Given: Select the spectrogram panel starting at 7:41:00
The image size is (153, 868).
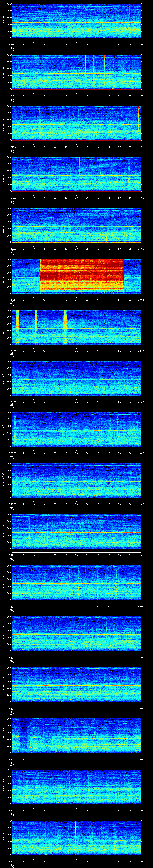Looking at the screenshot, I should point(77,532).
